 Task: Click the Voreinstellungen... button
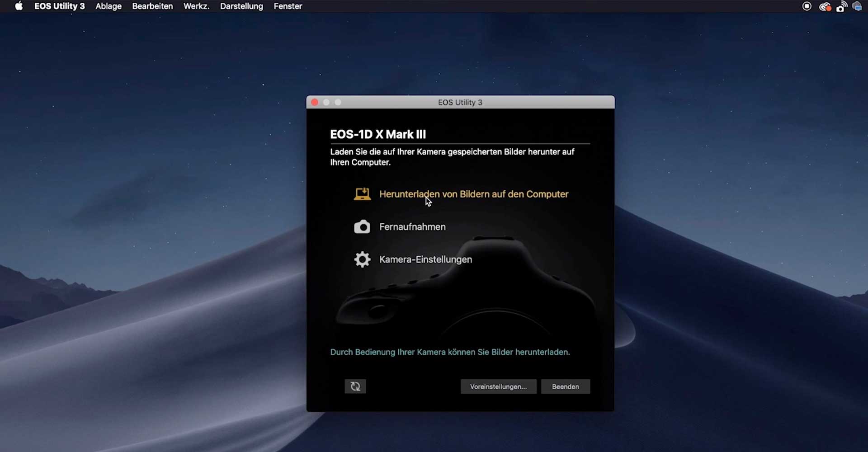[x=498, y=386]
